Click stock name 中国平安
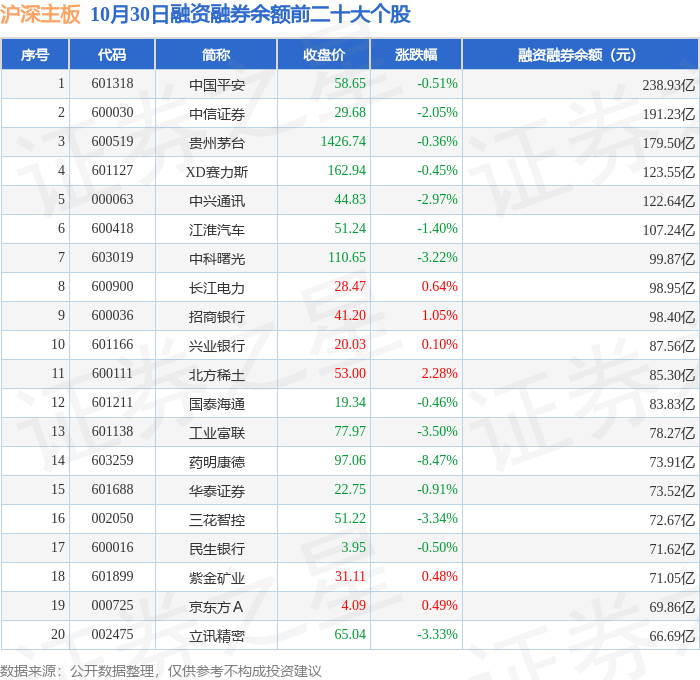 [x=217, y=85]
